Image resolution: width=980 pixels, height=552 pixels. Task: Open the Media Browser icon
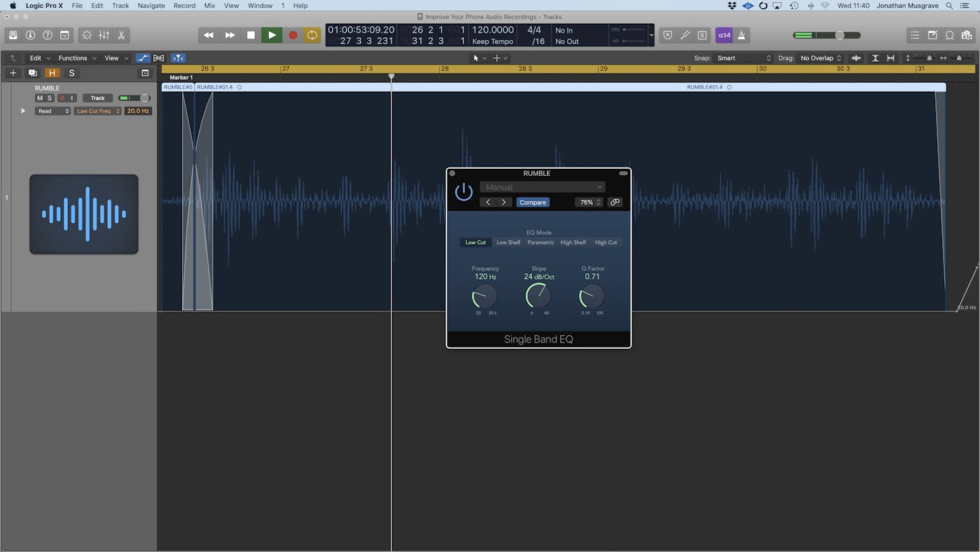click(x=967, y=35)
